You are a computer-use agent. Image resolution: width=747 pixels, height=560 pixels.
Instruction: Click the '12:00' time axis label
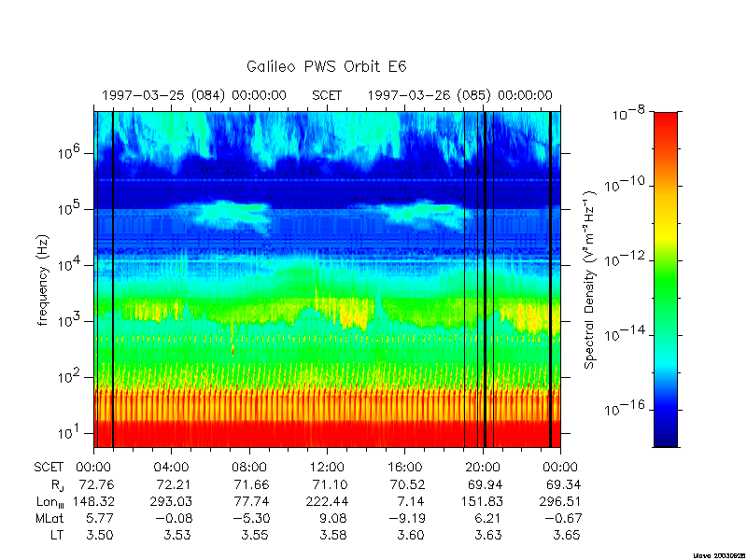[x=328, y=468]
